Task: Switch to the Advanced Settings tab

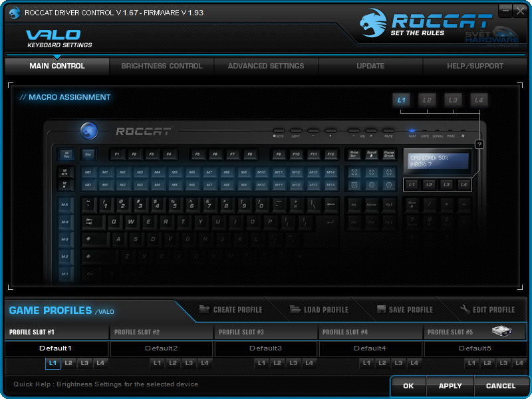Action: pyautogui.click(x=266, y=66)
